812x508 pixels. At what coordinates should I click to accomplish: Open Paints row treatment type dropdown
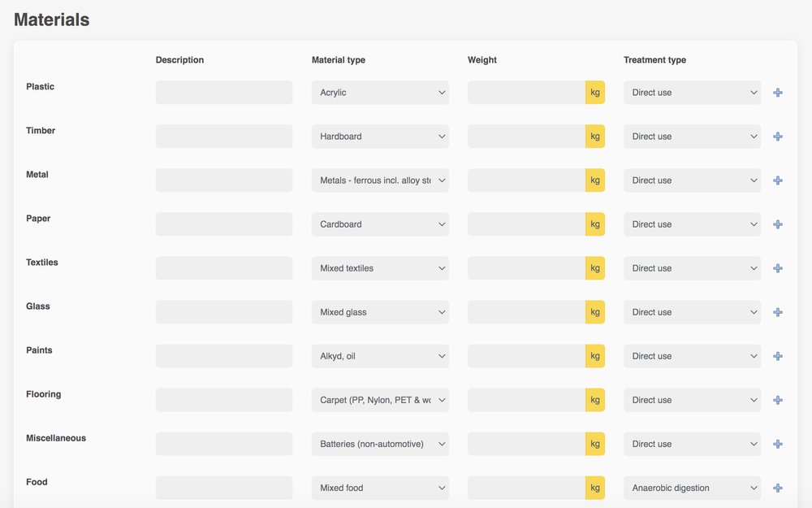(x=693, y=356)
